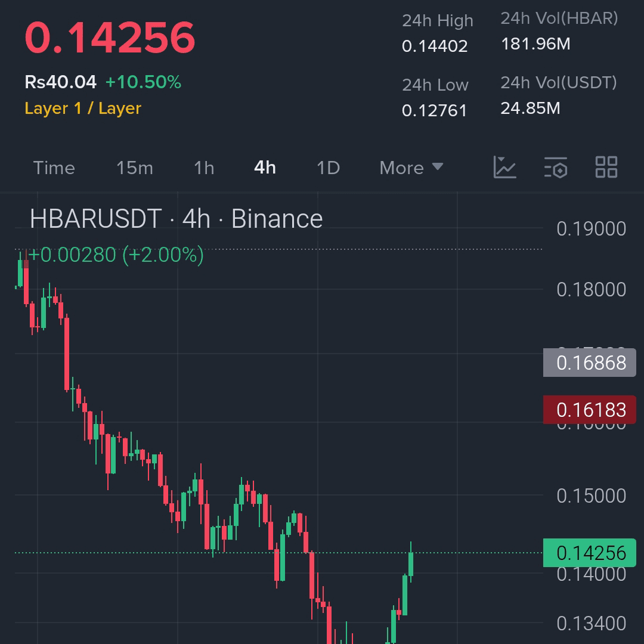Click the red 0.16183 price label
This screenshot has height=644, width=644.
[x=589, y=410]
